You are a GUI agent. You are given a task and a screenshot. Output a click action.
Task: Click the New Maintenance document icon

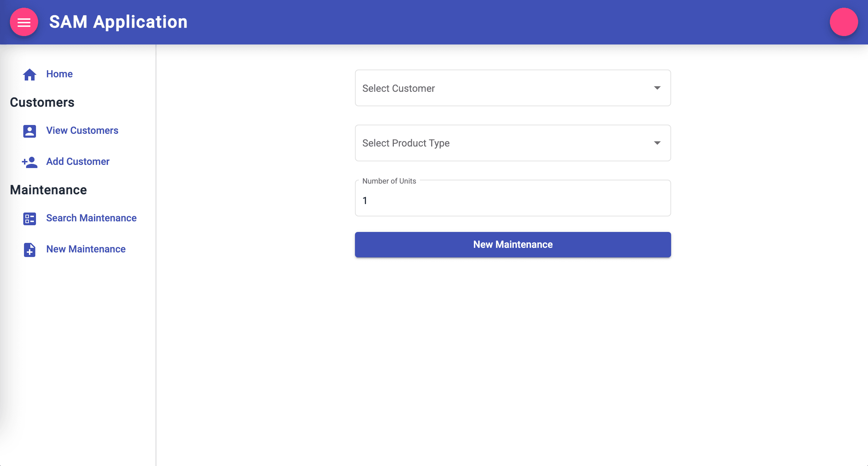[30, 249]
